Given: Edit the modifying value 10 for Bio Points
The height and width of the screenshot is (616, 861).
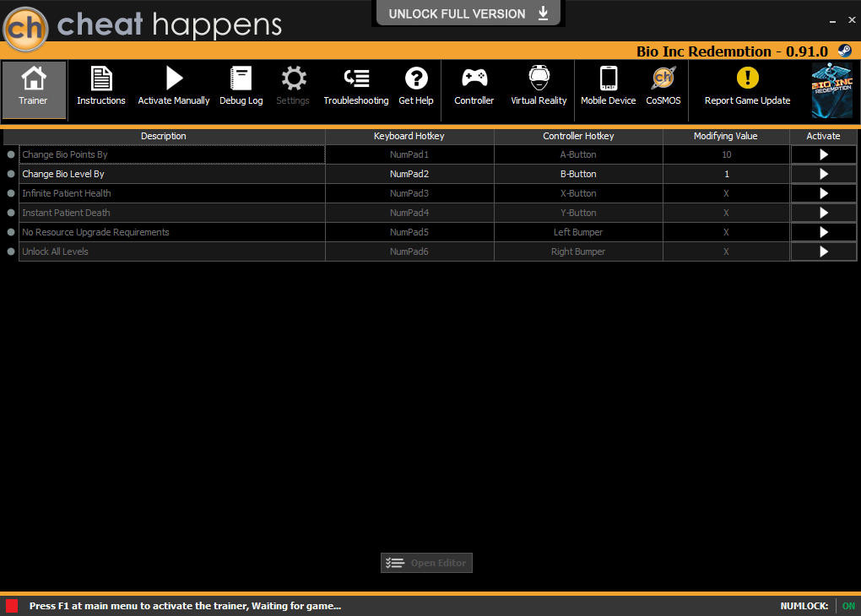Looking at the screenshot, I should coord(726,154).
